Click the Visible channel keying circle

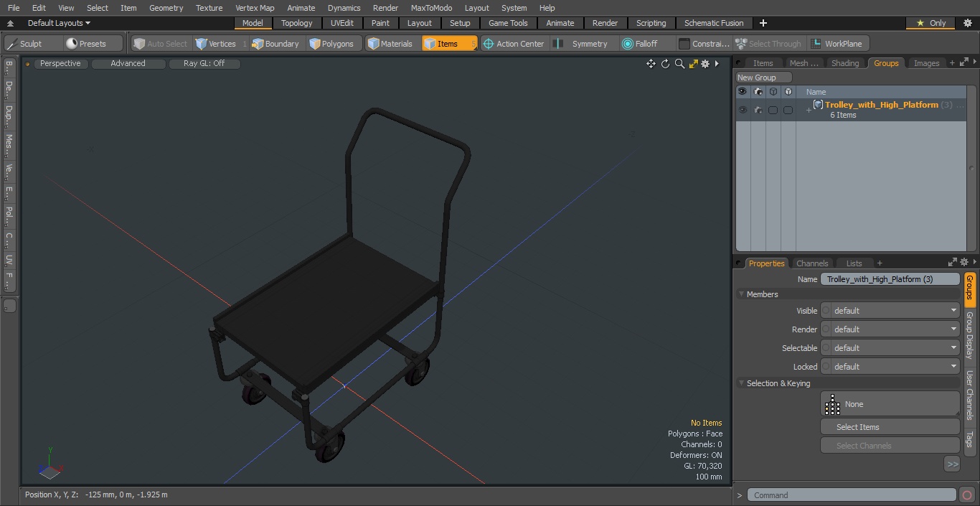pos(826,311)
